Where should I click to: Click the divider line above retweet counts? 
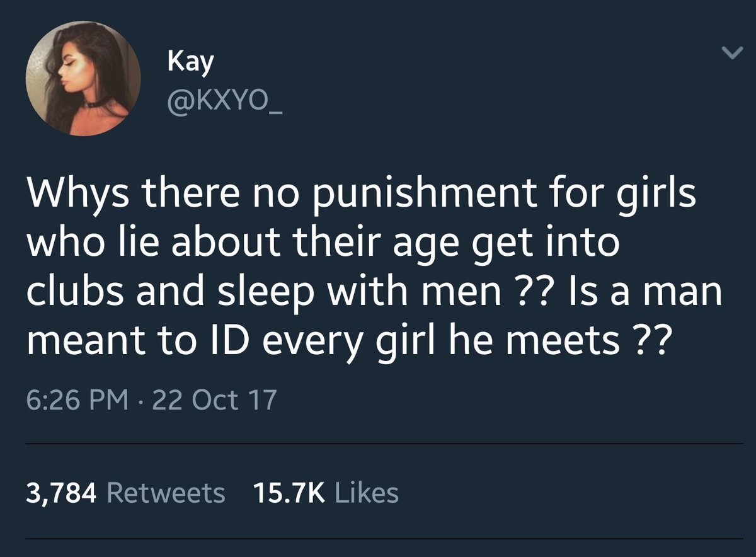[384, 444]
